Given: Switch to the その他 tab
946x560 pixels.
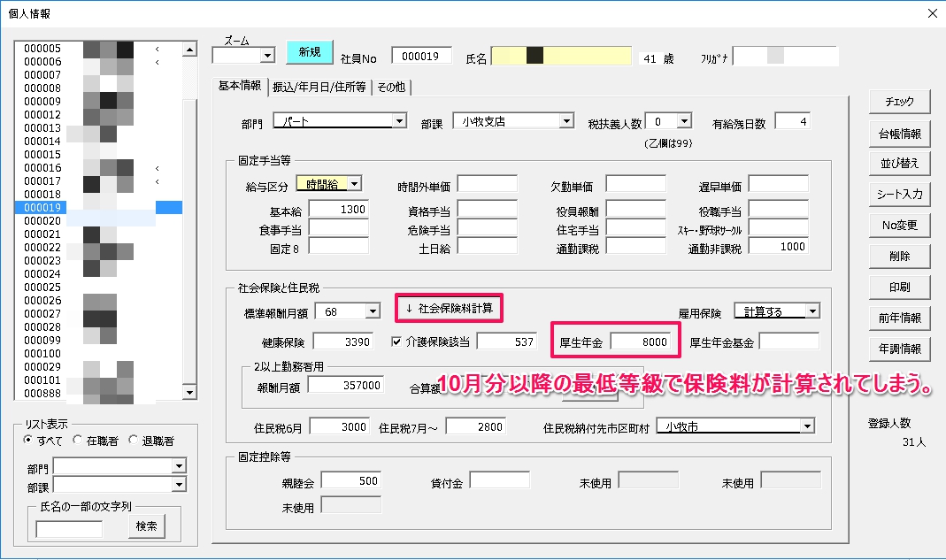Looking at the screenshot, I should tap(391, 87).
